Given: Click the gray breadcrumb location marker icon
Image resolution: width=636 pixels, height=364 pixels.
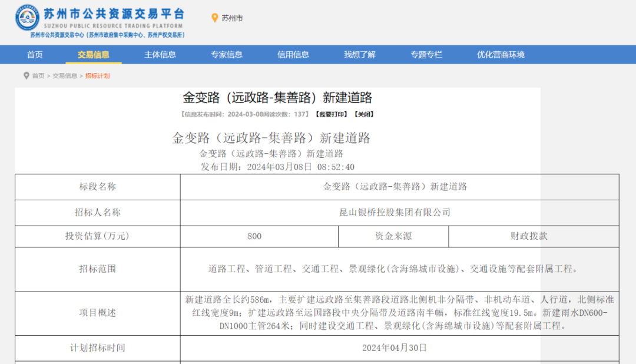Looking at the screenshot, I should tap(26, 75).
